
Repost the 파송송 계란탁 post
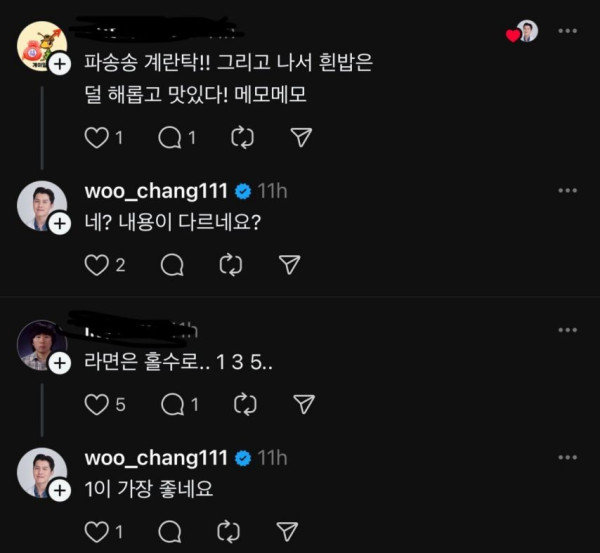click(242, 138)
